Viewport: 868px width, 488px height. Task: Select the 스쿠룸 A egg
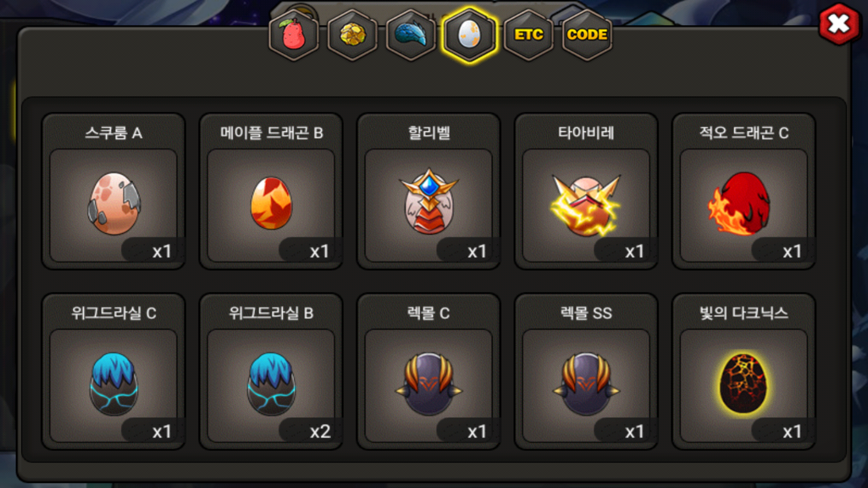[x=113, y=191]
